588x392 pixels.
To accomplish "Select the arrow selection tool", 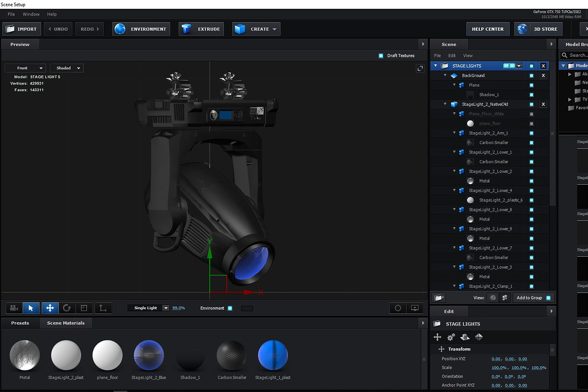I will pos(30,308).
